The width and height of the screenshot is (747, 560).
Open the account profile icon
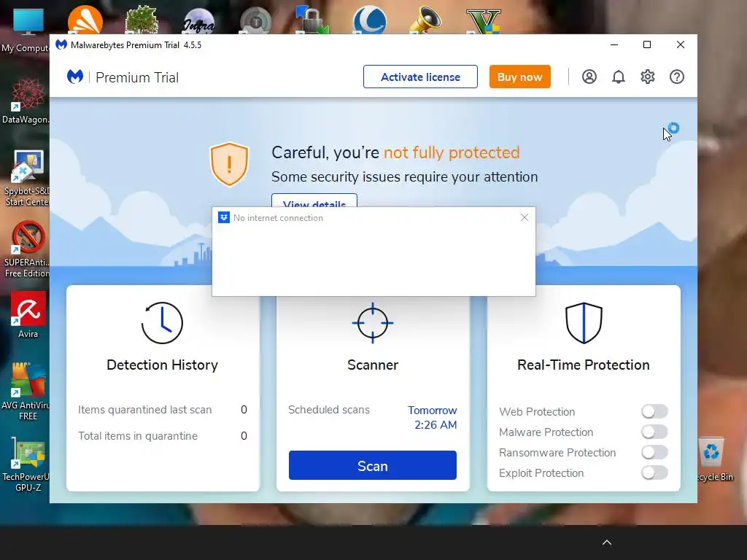589,77
